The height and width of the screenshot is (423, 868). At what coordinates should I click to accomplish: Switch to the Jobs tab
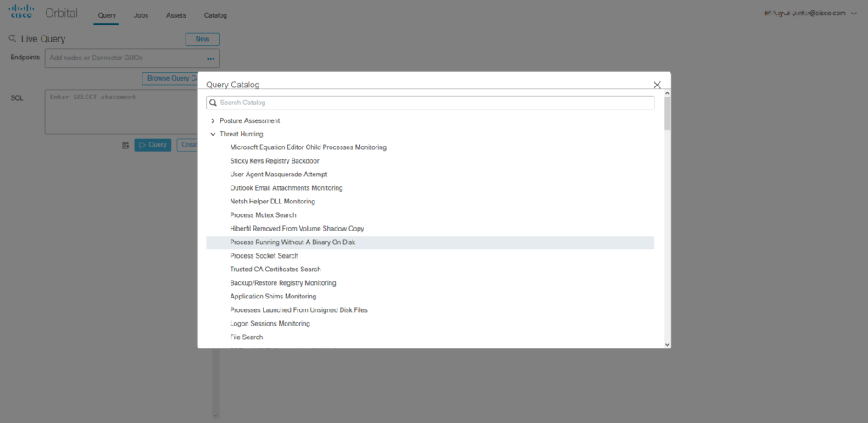tap(141, 15)
